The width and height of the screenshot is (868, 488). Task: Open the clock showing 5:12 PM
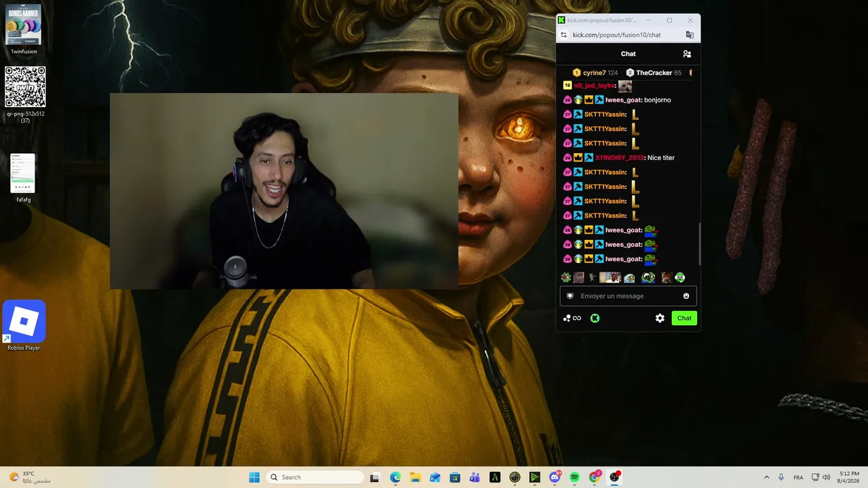click(x=849, y=477)
